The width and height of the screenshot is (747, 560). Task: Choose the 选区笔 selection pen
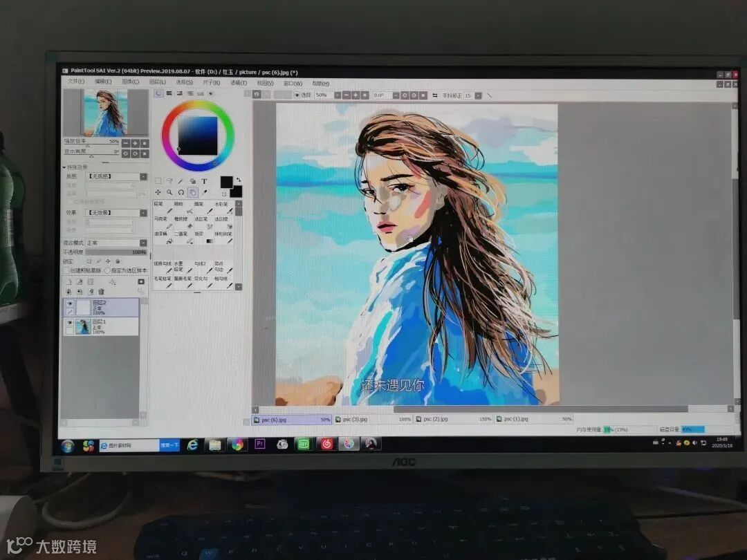pyautogui.click(x=203, y=223)
